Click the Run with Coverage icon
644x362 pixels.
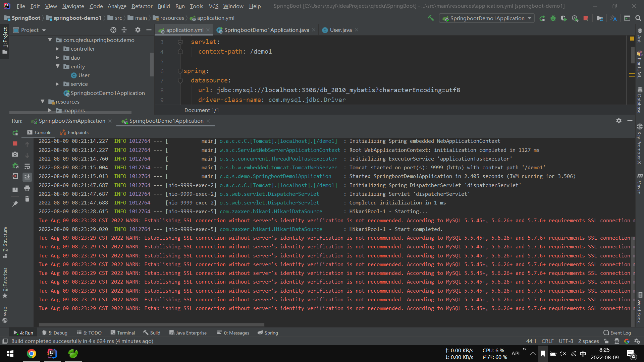pyautogui.click(x=564, y=18)
